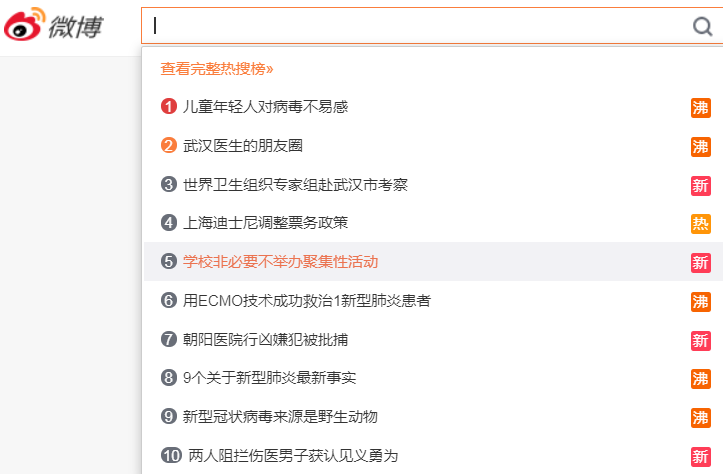The height and width of the screenshot is (474, 723).
Task: Click the 热 tag beside Disney topic
Action: tap(700, 224)
